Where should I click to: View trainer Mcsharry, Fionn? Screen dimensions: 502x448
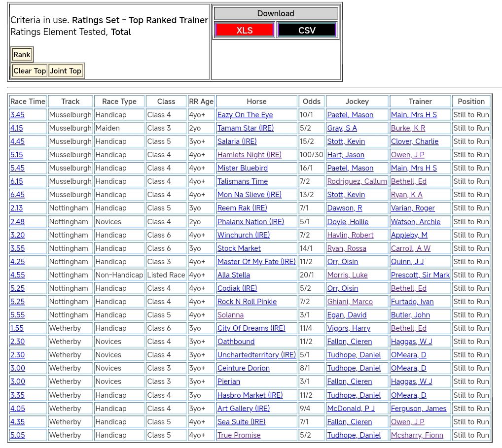[x=417, y=435]
